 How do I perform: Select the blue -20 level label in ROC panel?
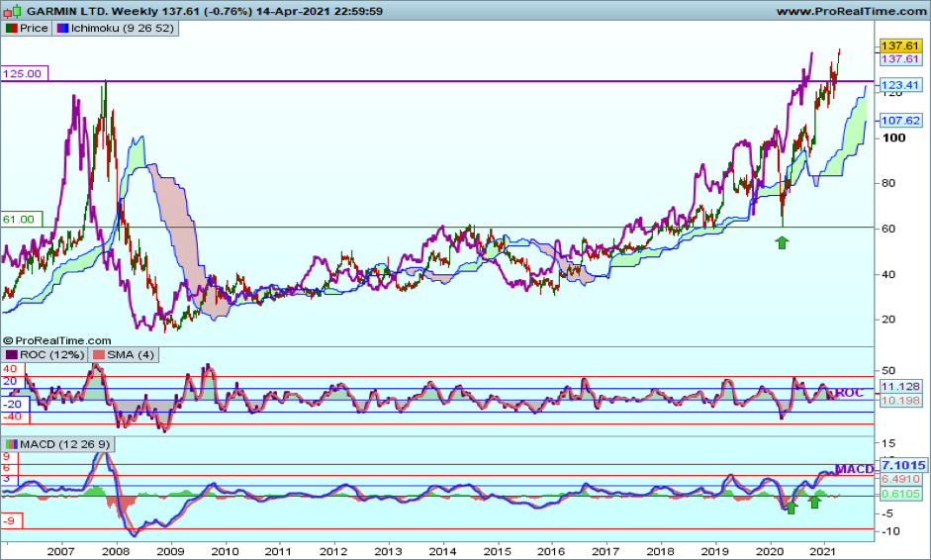tap(13, 405)
